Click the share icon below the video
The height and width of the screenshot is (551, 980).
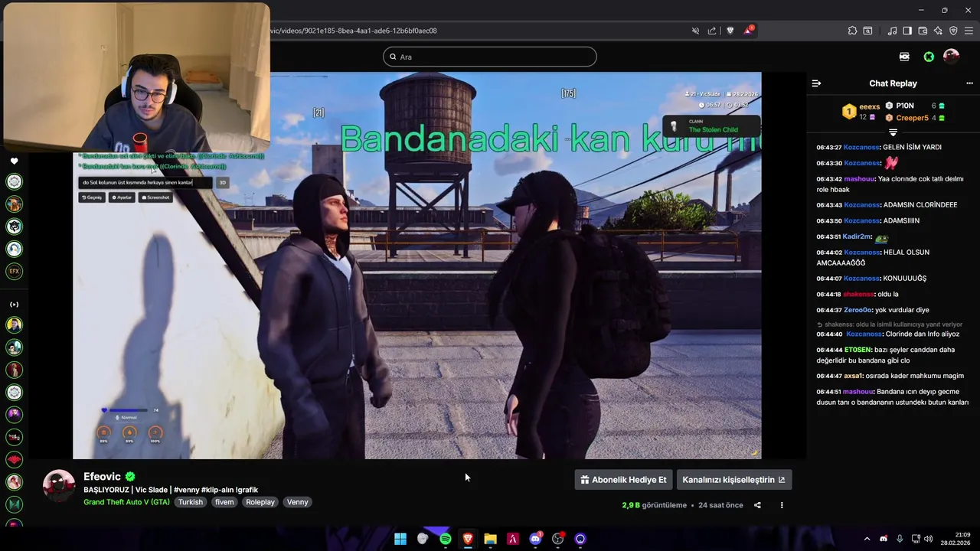pyautogui.click(x=757, y=505)
